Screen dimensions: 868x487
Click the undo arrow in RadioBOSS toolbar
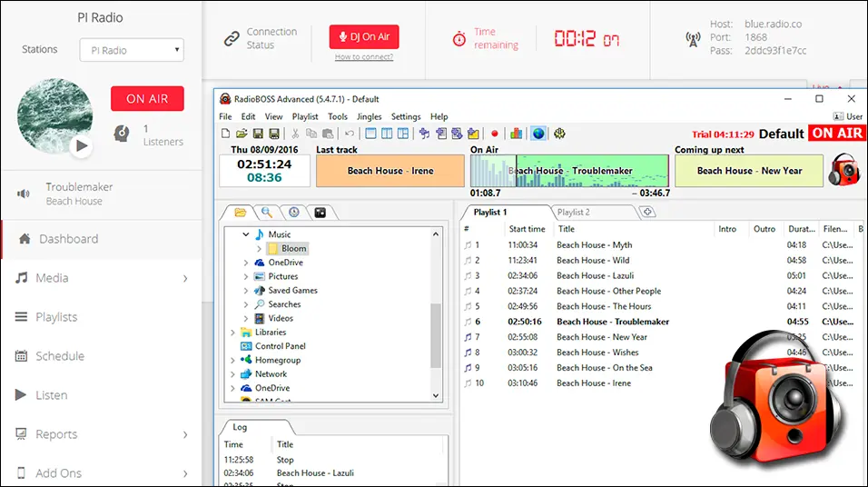click(x=350, y=134)
